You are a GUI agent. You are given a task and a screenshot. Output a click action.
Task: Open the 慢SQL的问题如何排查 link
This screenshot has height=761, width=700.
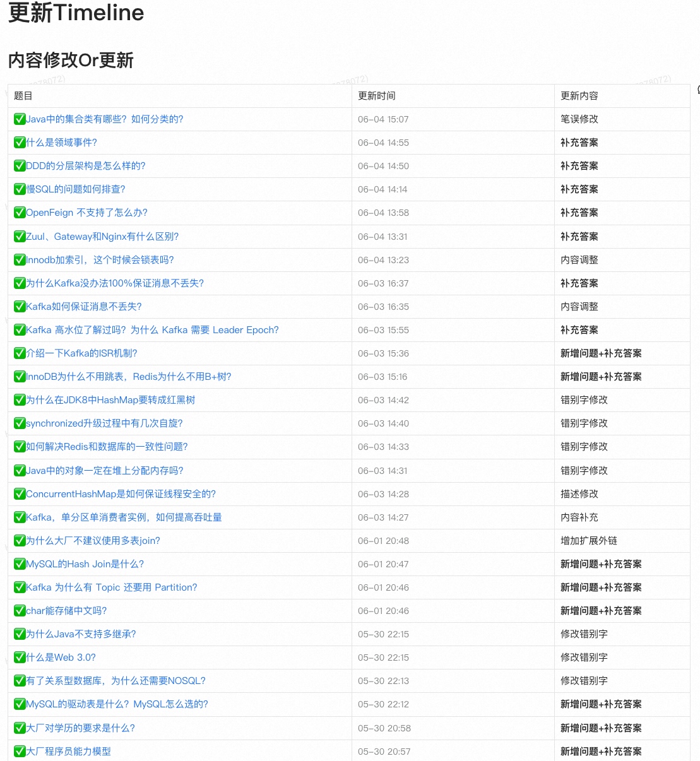(75, 189)
